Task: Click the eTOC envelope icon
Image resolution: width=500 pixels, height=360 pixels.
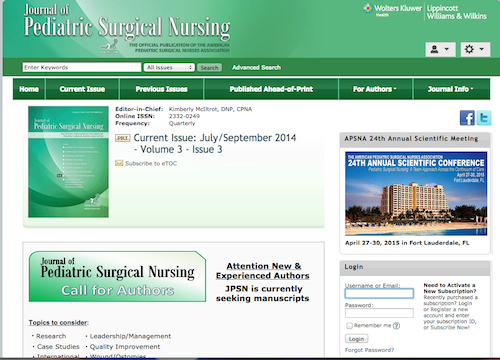Action: (x=119, y=163)
